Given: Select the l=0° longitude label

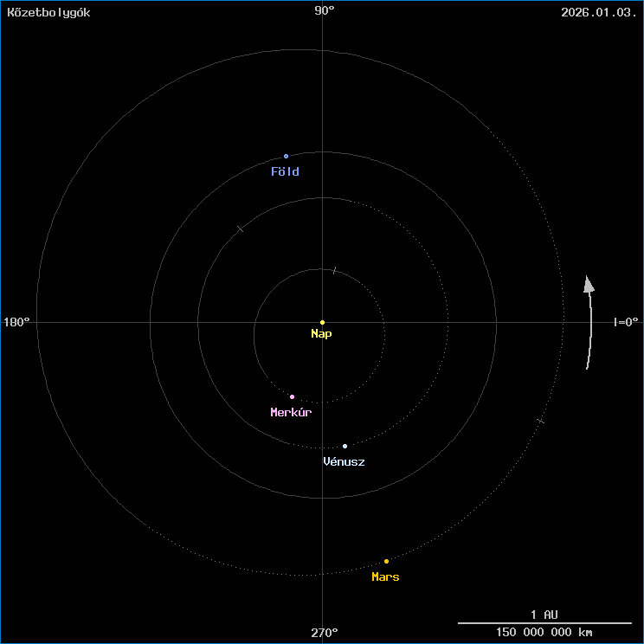Looking at the screenshot, I should click(625, 322).
